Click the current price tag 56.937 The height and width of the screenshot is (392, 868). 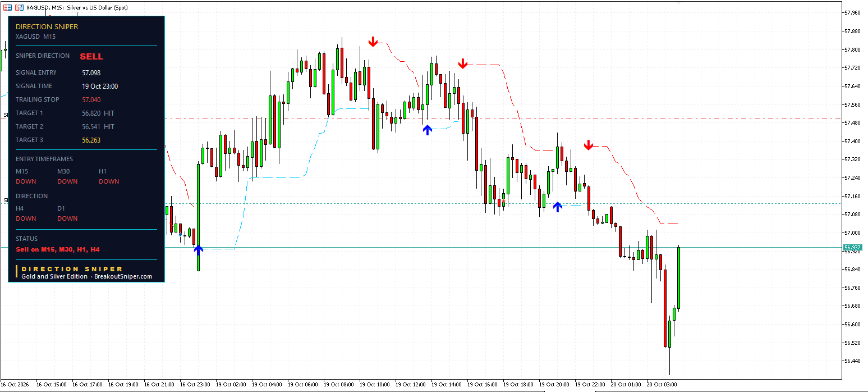click(852, 247)
